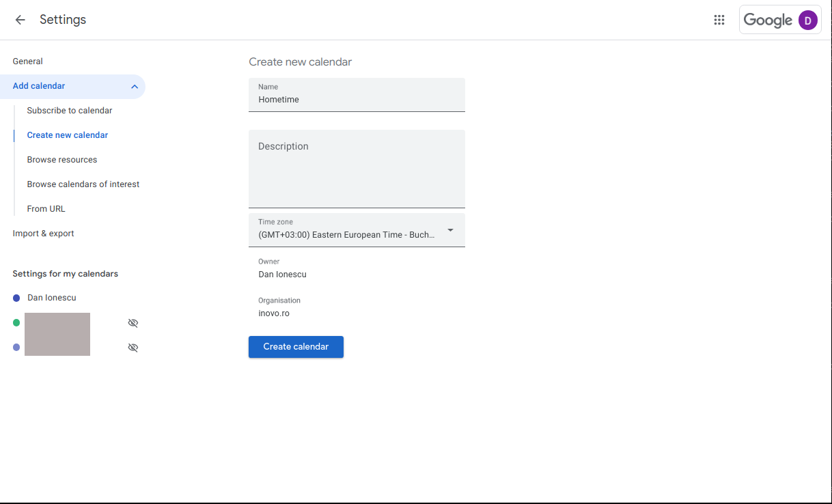Click the Google logo
Image resolution: width=832 pixels, height=504 pixels.
[x=768, y=20]
